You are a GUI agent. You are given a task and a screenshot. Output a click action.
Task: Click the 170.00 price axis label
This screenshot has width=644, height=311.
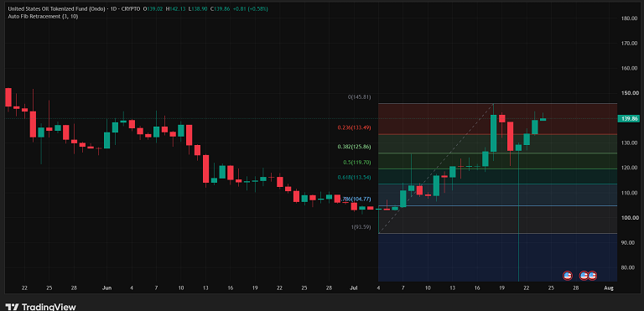pyautogui.click(x=630, y=43)
